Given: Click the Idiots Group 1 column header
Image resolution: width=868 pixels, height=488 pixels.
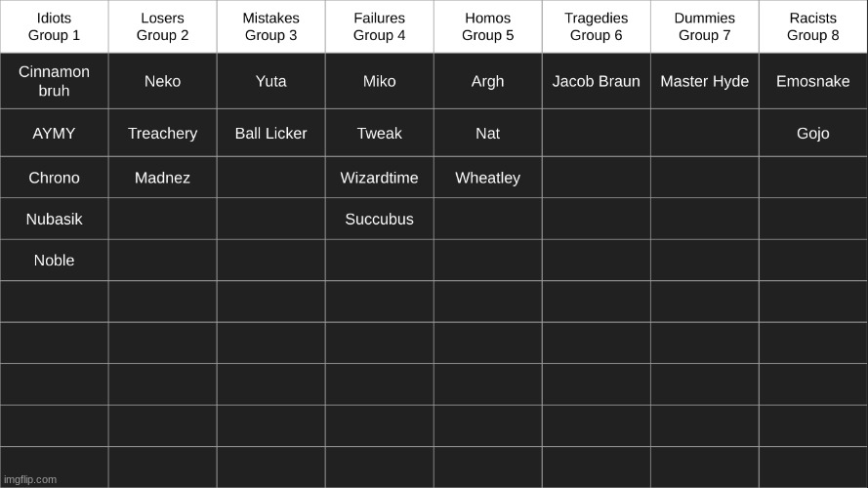Looking at the screenshot, I should pos(55,26).
